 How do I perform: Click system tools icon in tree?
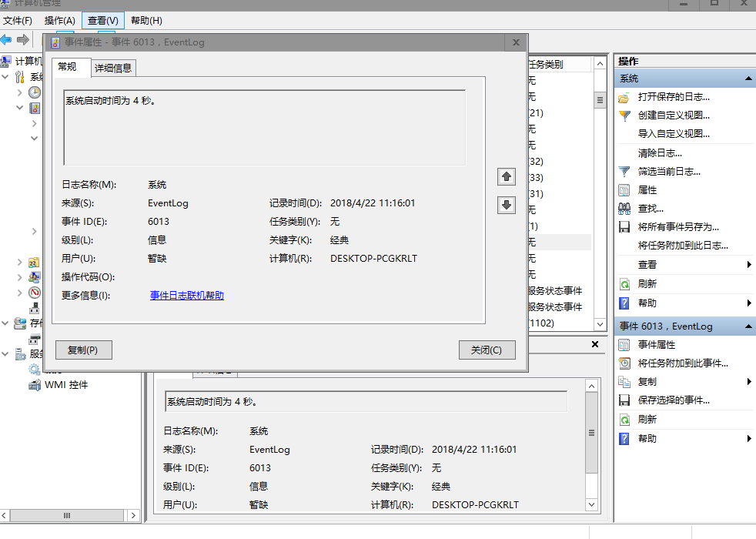pos(20,77)
